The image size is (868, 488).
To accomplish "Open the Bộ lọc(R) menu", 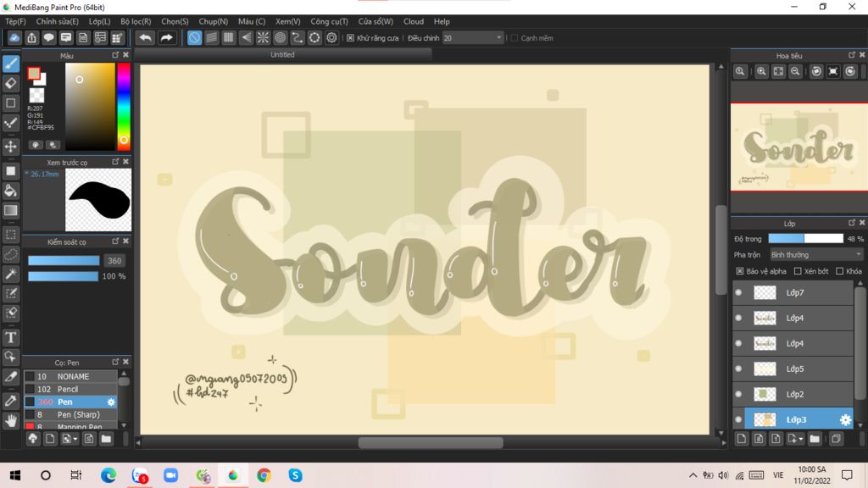I will coord(136,21).
